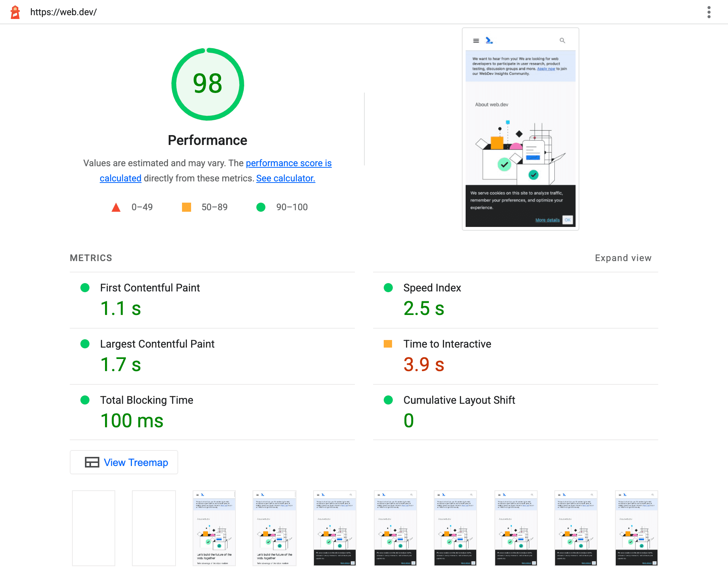728x573 pixels.
Task: Click the browser address bar URL
Action: click(x=63, y=12)
